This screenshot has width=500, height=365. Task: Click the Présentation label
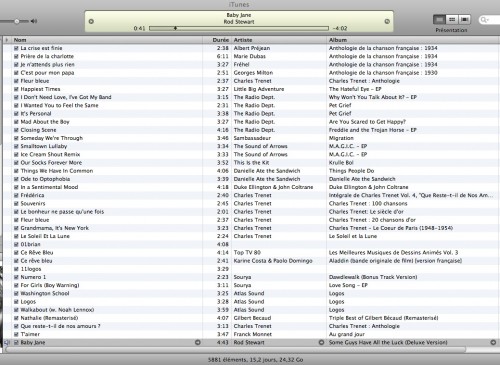point(451,30)
